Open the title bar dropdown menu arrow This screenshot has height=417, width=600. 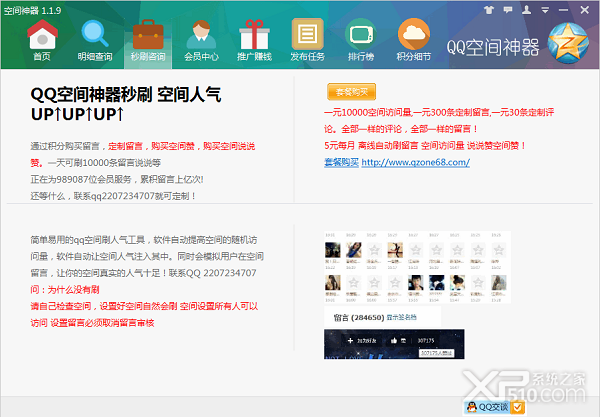(x=545, y=10)
